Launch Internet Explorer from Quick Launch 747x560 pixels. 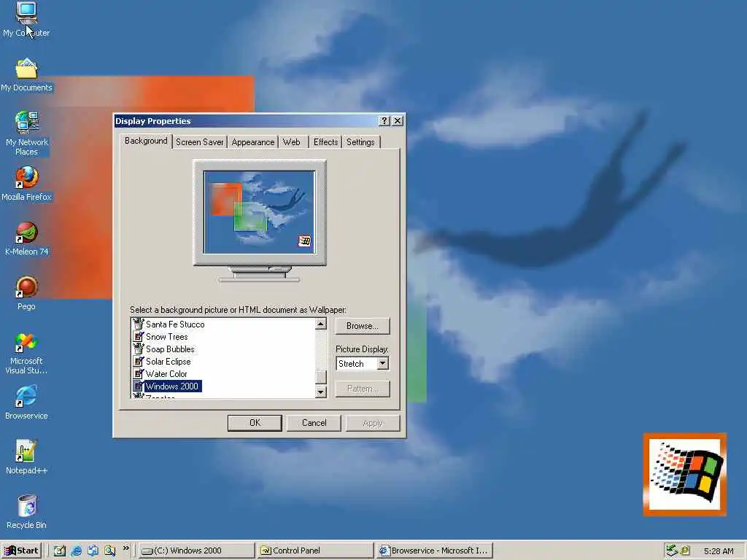[x=76, y=551]
